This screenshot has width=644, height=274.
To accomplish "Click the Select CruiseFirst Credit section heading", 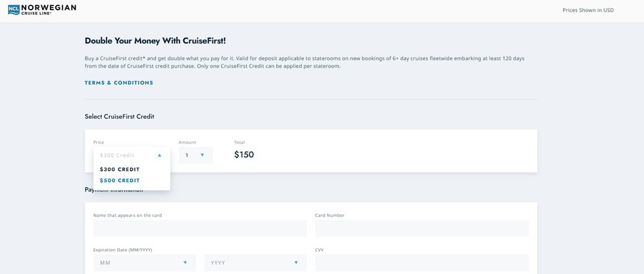I will click(x=119, y=117).
